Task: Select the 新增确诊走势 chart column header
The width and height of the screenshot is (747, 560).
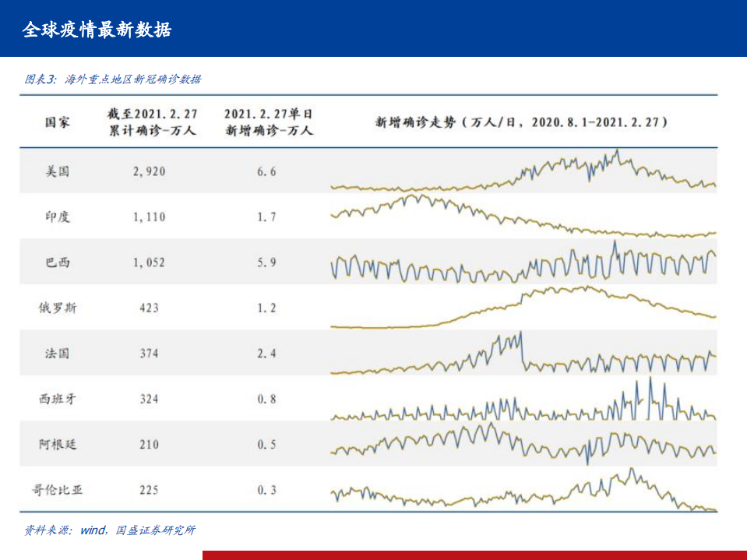Action: point(522,121)
